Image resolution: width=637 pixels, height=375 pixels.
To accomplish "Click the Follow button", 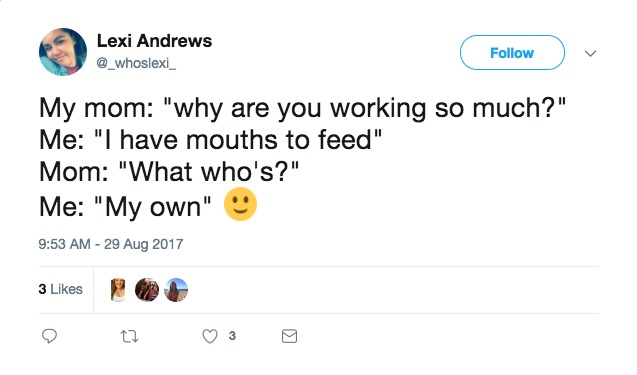I will (512, 53).
